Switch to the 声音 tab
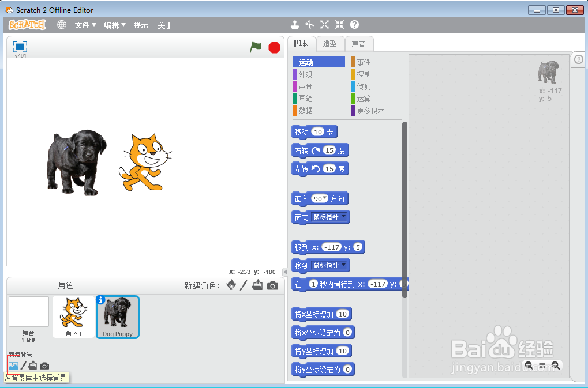Viewport: 588px width, 388px height. [x=358, y=43]
